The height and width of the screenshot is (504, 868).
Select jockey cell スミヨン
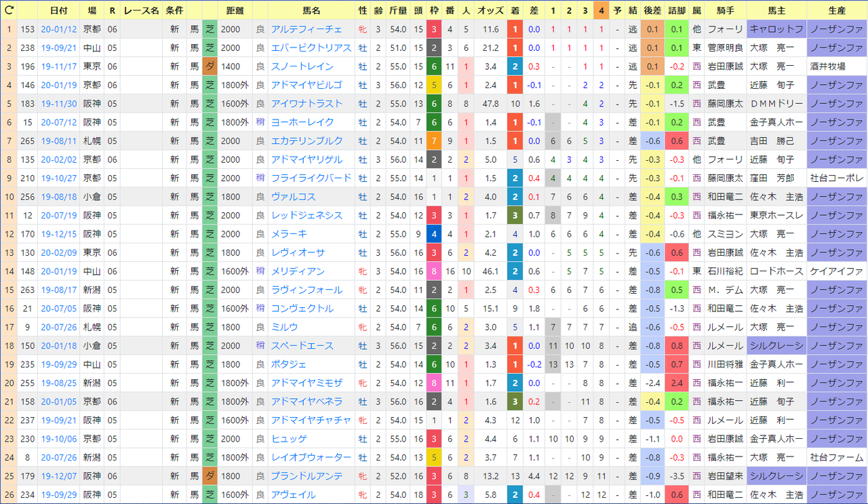[x=725, y=234]
